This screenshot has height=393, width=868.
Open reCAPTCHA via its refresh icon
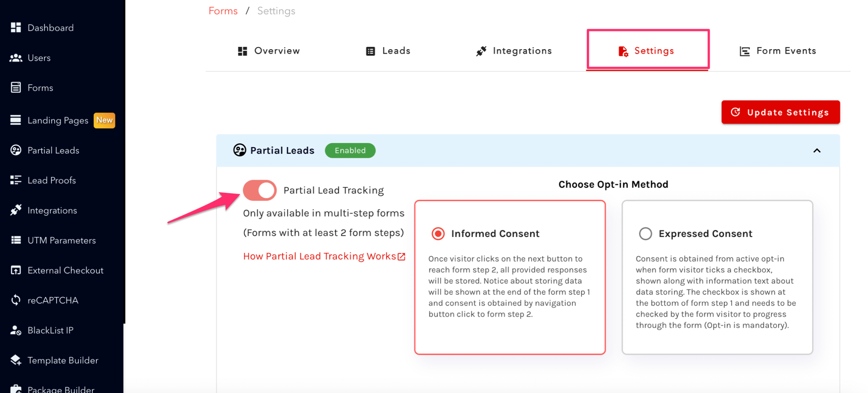click(x=16, y=300)
